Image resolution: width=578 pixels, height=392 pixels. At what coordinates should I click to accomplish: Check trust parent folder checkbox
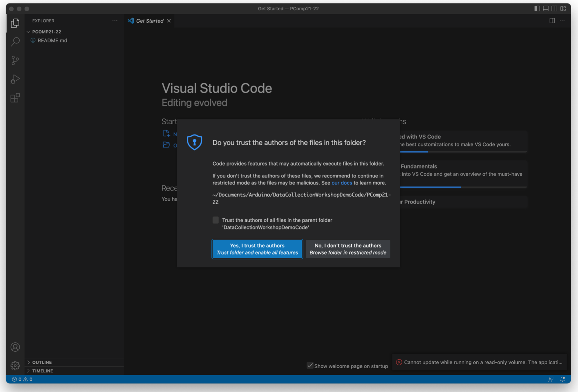[216, 220]
